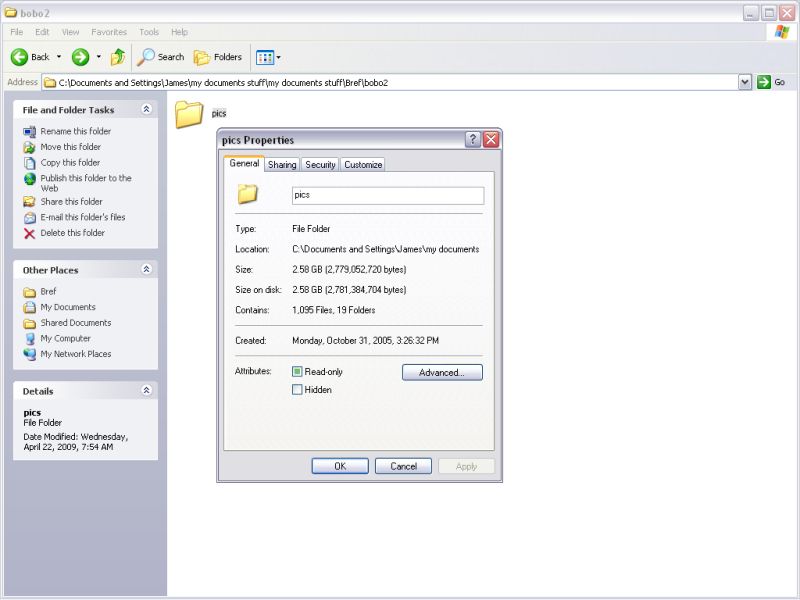
Task: Click Publish this folder to the Web
Action: [86, 183]
